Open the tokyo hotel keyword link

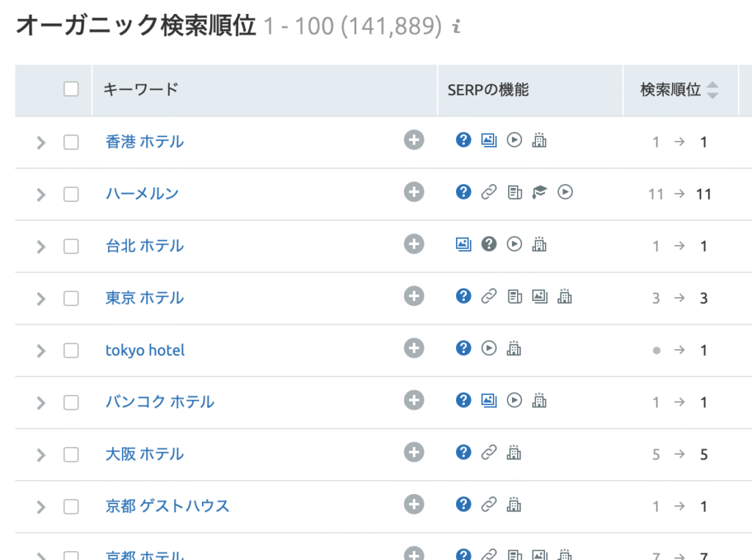tap(145, 350)
